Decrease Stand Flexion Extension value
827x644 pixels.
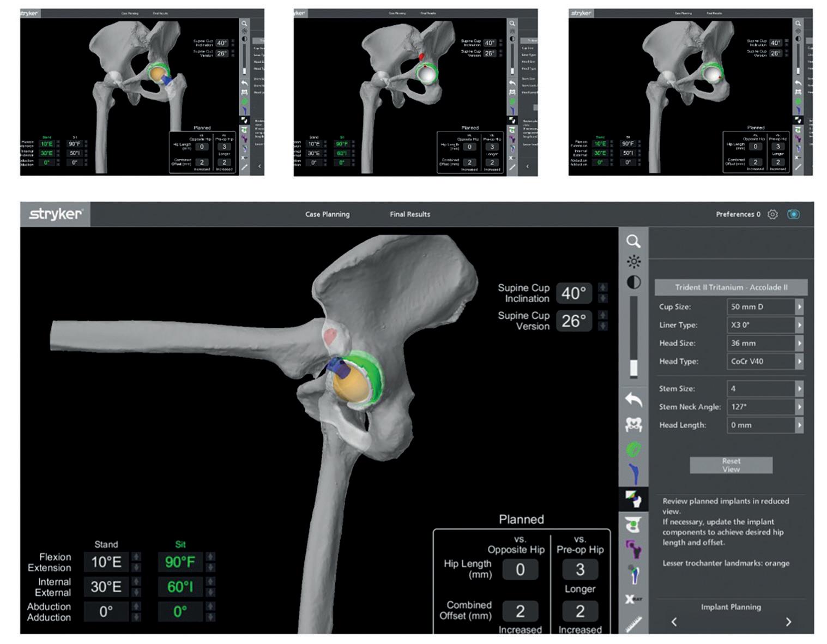pyautogui.click(x=136, y=567)
